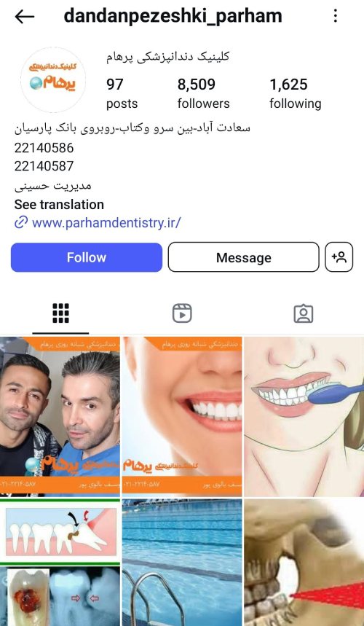Open the smiling white teeth post
The image size is (364, 626).
(x=182, y=417)
